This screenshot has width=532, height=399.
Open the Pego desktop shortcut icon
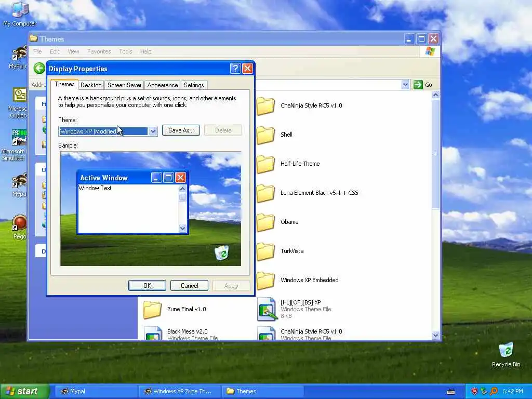coord(19,223)
